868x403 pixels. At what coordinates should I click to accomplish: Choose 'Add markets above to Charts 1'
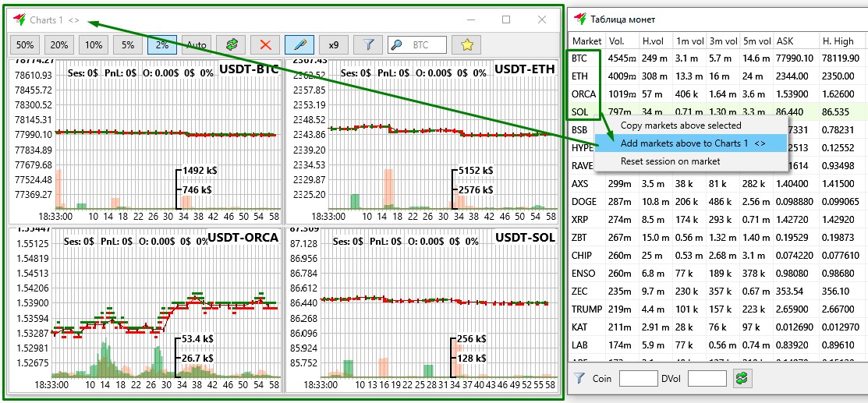(x=692, y=143)
